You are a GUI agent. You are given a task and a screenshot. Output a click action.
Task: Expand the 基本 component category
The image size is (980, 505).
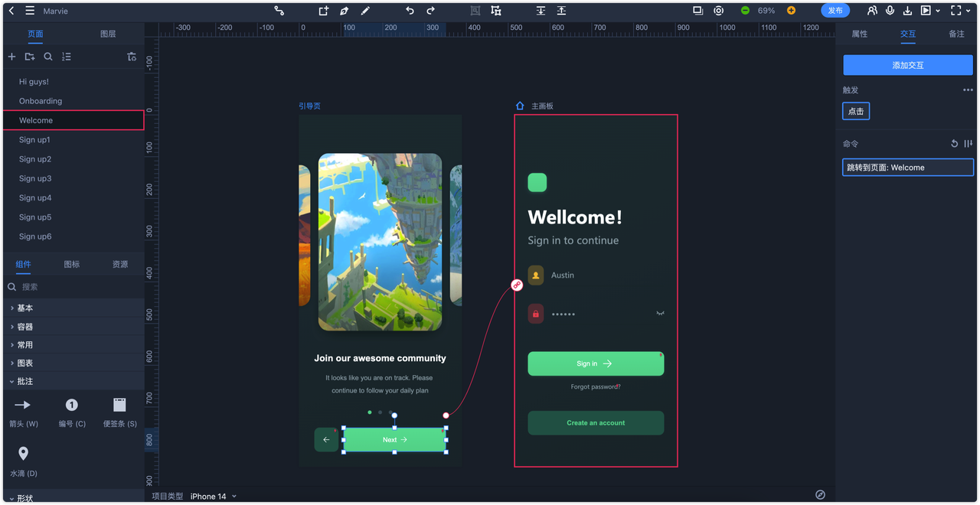pyautogui.click(x=25, y=308)
